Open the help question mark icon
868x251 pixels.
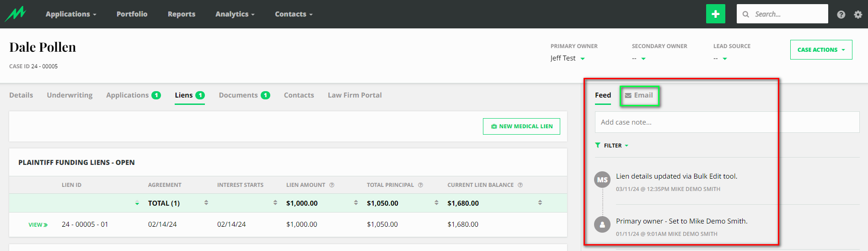841,15
